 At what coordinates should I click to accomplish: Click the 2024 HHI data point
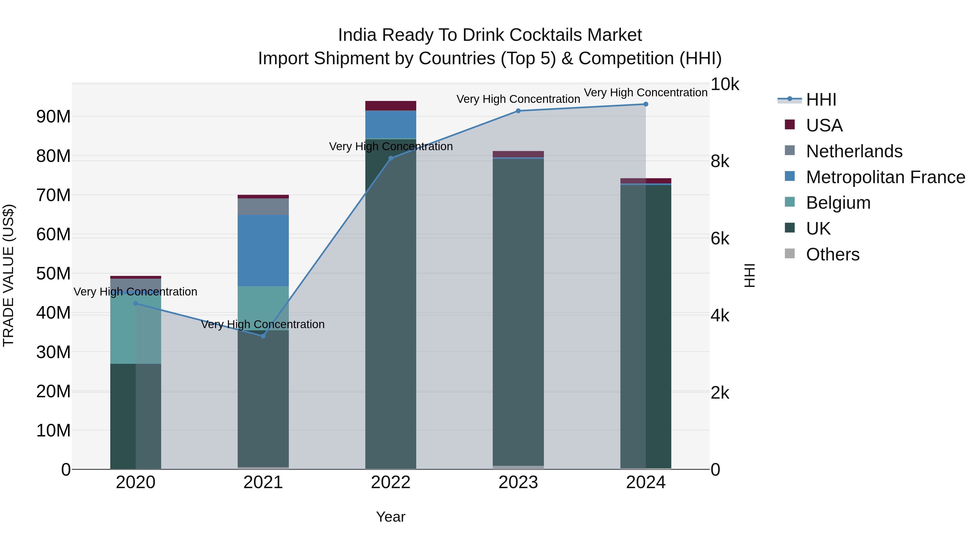coord(646,104)
